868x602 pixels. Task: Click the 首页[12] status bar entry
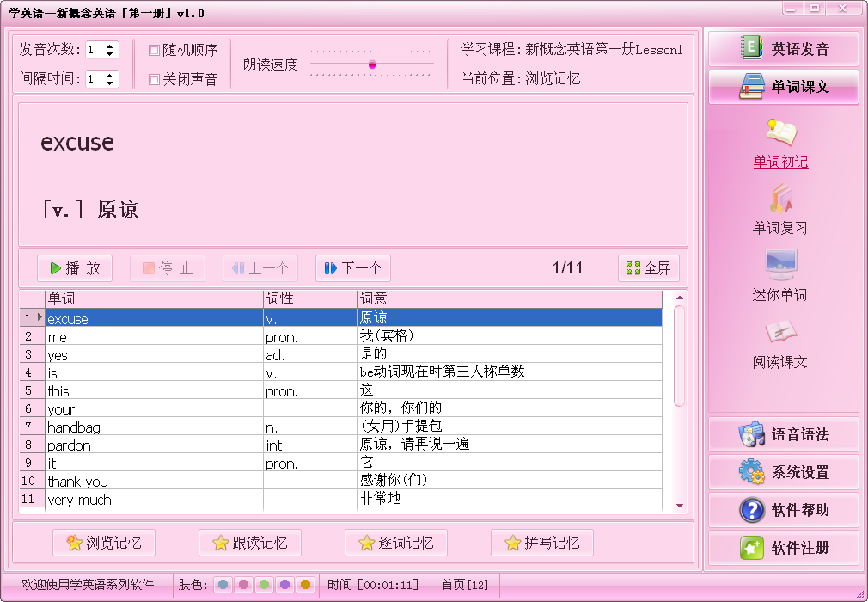click(465, 585)
